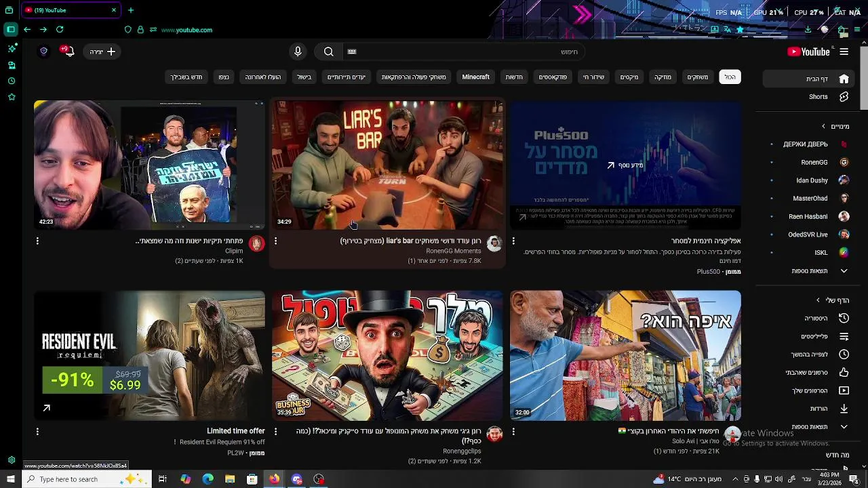Select New for you (חדש בשבילך) chip
Viewport: 868px width, 488px height.
[186, 77]
